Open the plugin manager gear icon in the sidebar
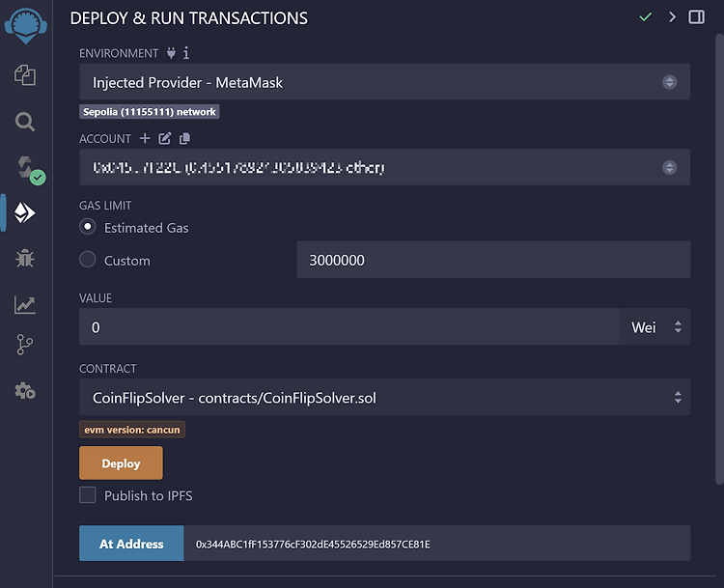724x588 pixels. click(25, 391)
